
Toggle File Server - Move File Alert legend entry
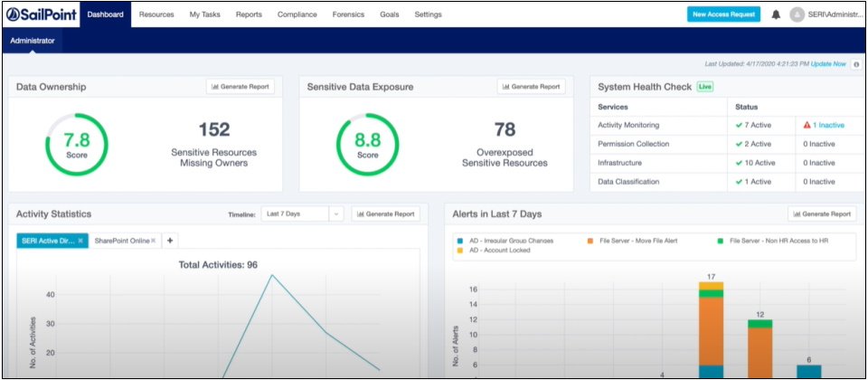click(632, 241)
